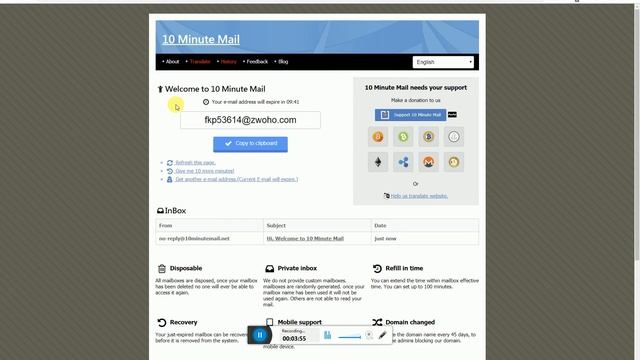Click the Copy to clipboard button

pyautogui.click(x=250, y=144)
